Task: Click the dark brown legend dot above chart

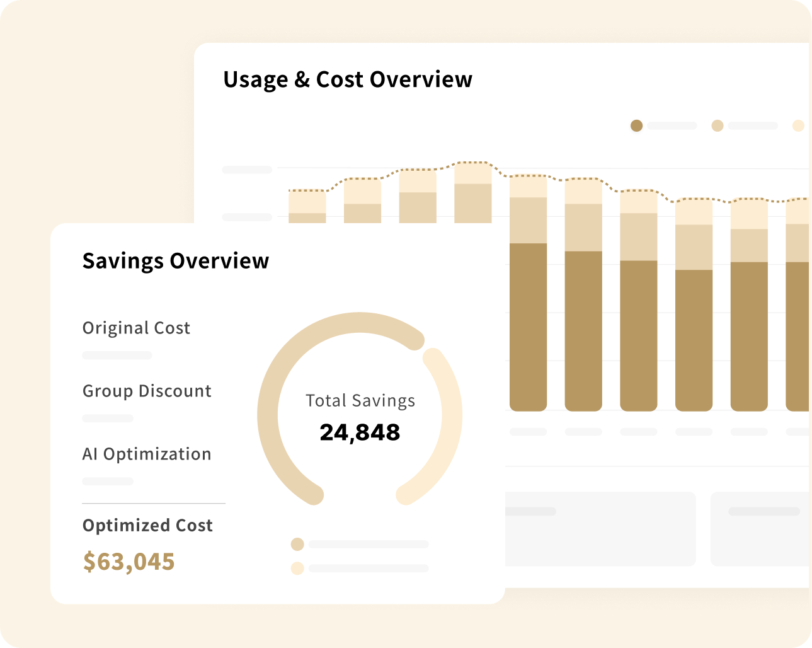Action: coord(636,126)
